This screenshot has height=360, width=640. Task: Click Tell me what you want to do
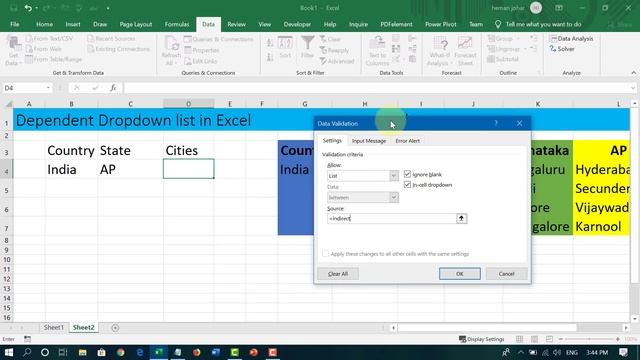point(543,24)
